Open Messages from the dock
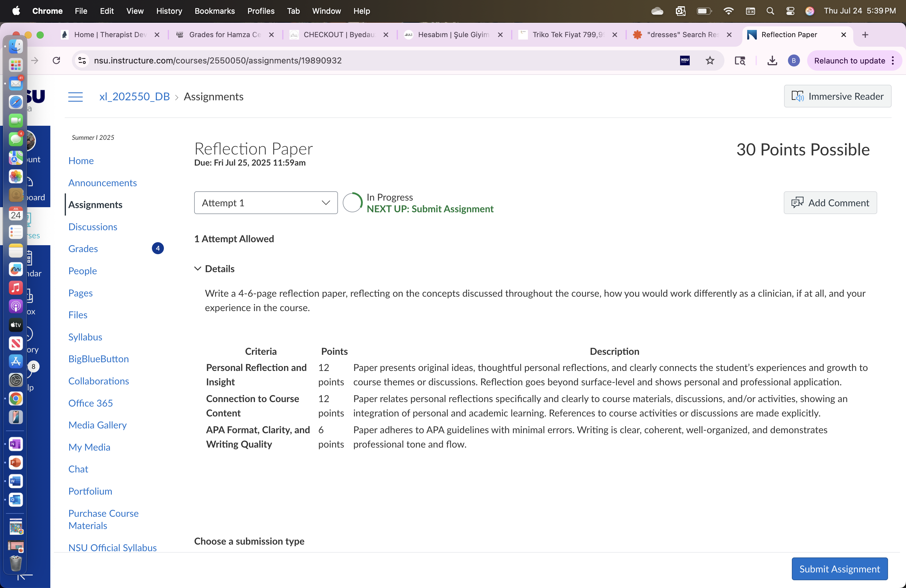Viewport: 906px width, 588px height. pos(16,139)
